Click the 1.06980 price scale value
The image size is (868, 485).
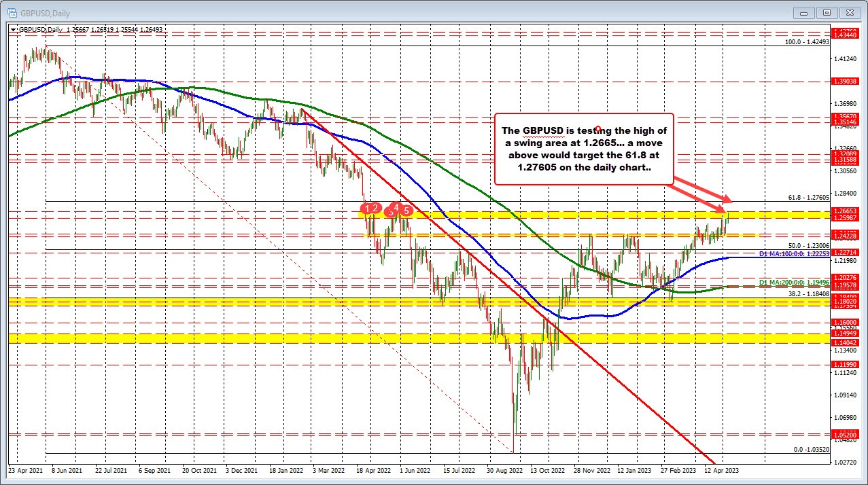tap(847, 417)
